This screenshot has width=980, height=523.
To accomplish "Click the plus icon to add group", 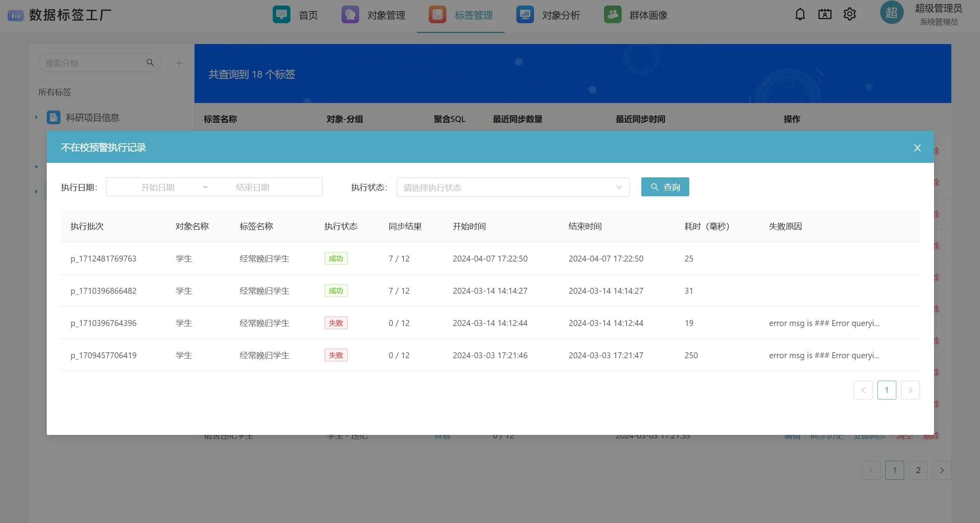I will click(179, 63).
